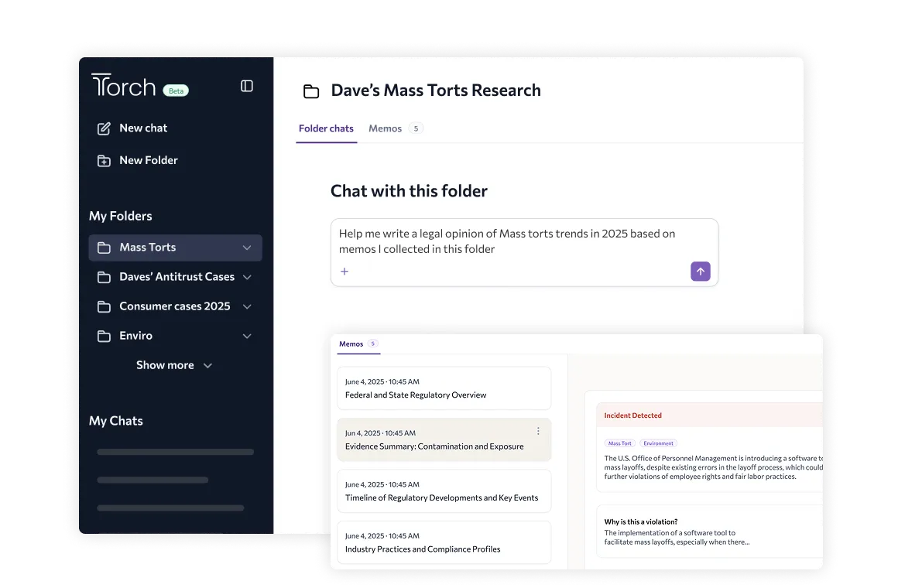Click the Daves' Antitrust Cases folder icon
Image resolution: width=898 pixels, height=588 pixels.
coord(104,277)
